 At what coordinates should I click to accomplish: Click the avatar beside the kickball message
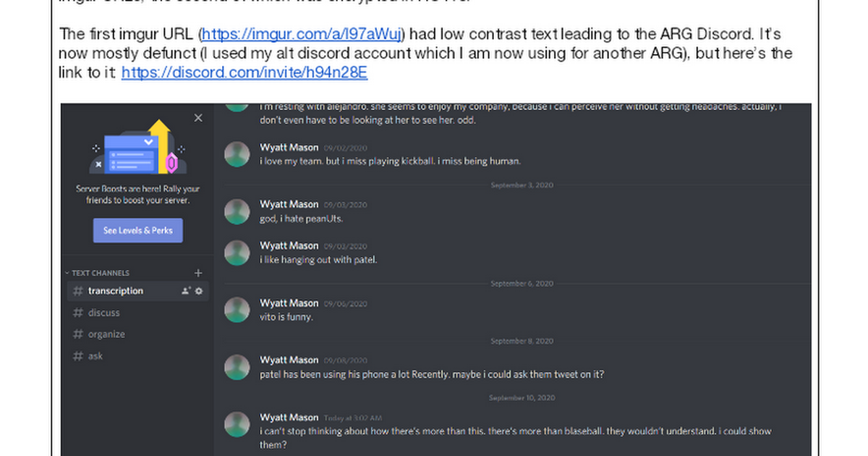(x=237, y=154)
